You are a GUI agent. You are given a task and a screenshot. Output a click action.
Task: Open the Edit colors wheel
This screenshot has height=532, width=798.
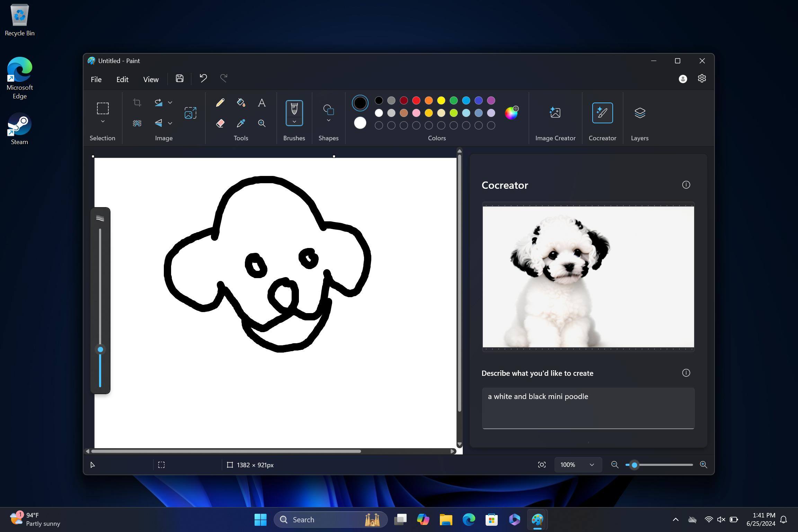pos(511,113)
